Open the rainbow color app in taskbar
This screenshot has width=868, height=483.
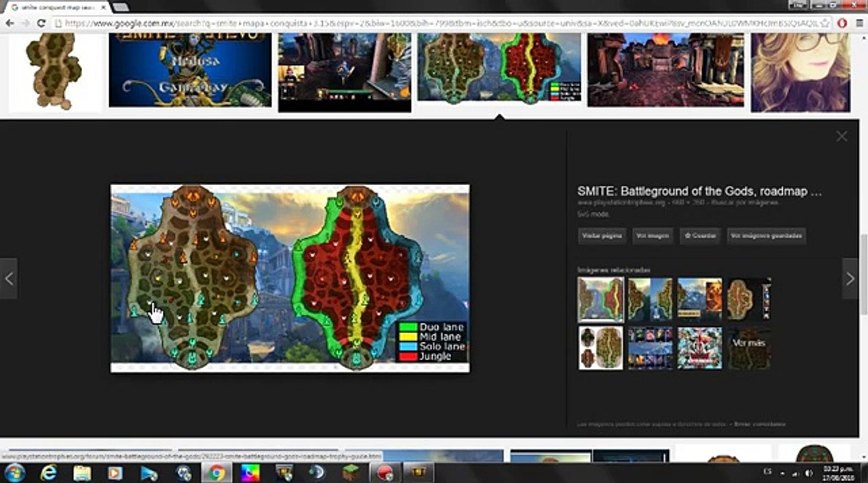pyautogui.click(x=250, y=473)
